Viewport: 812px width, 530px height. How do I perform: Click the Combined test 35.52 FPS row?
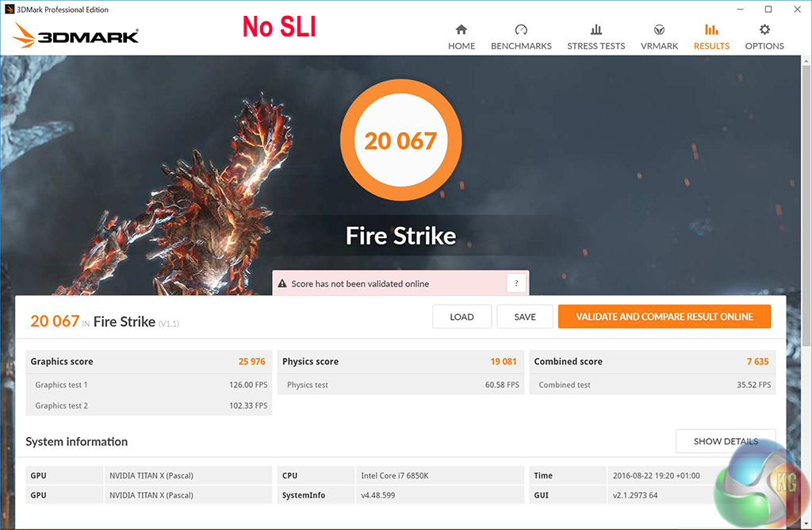653,385
